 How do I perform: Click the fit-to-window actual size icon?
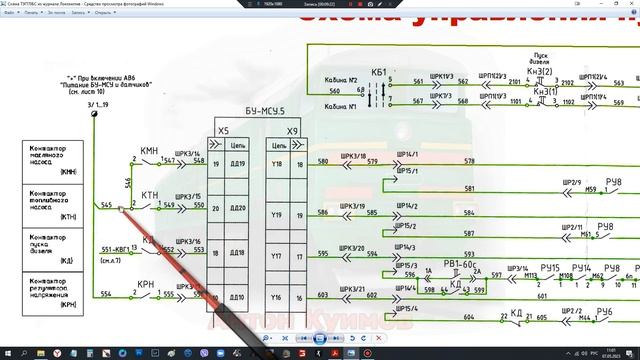285,338
